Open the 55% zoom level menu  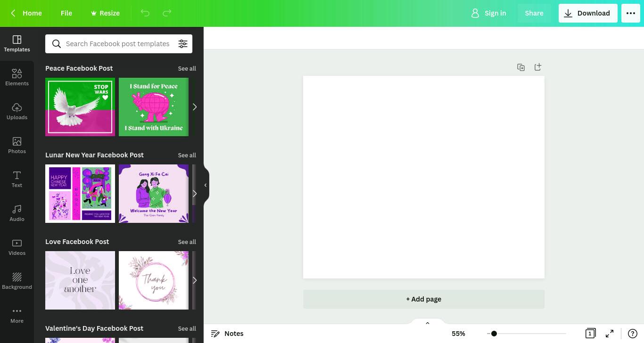pyautogui.click(x=458, y=334)
